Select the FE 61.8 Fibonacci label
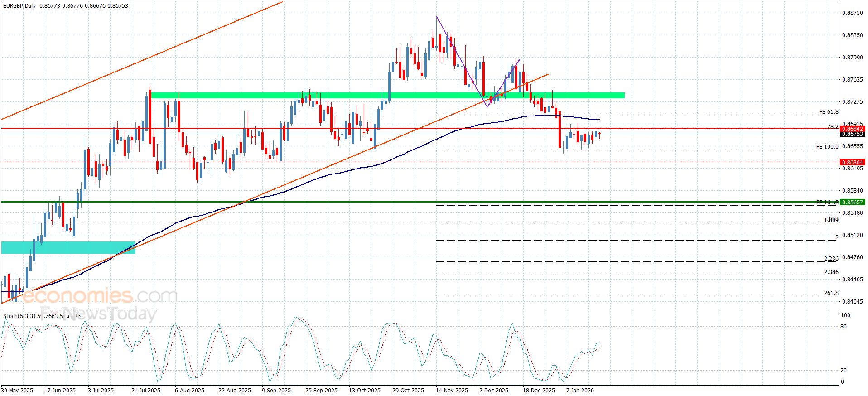Viewport: 868px width, 396px height. [x=828, y=112]
